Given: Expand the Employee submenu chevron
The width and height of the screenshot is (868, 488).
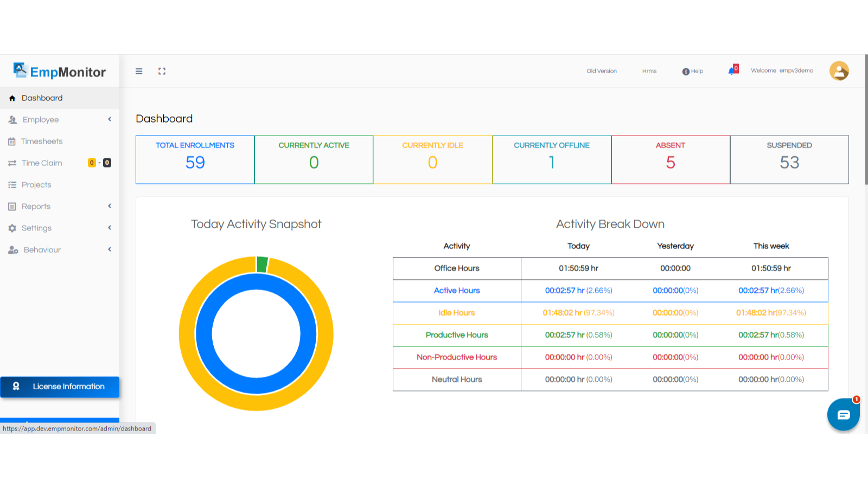Looking at the screenshot, I should tap(110, 119).
